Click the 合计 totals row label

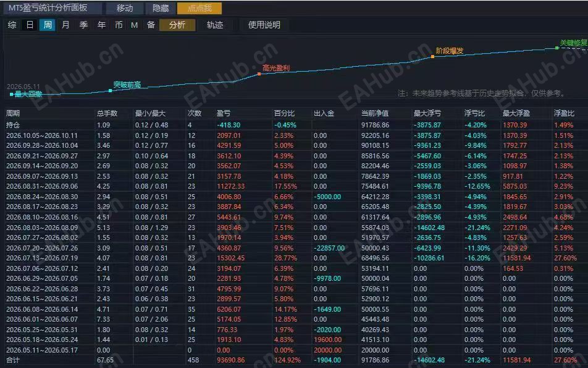pyautogui.click(x=13, y=360)
